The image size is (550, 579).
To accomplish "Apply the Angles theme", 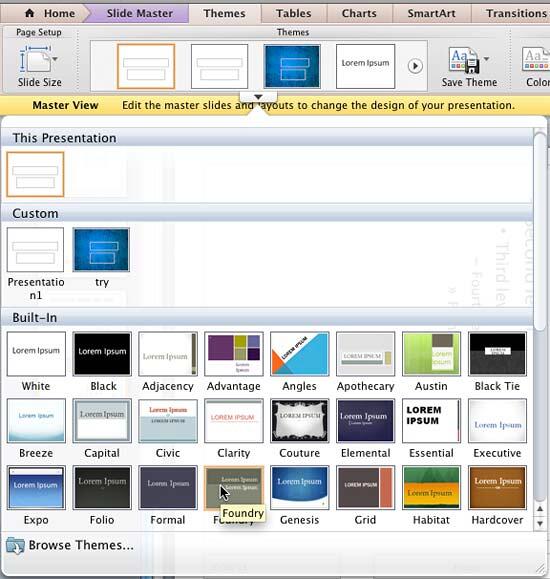I will [300, 354].
